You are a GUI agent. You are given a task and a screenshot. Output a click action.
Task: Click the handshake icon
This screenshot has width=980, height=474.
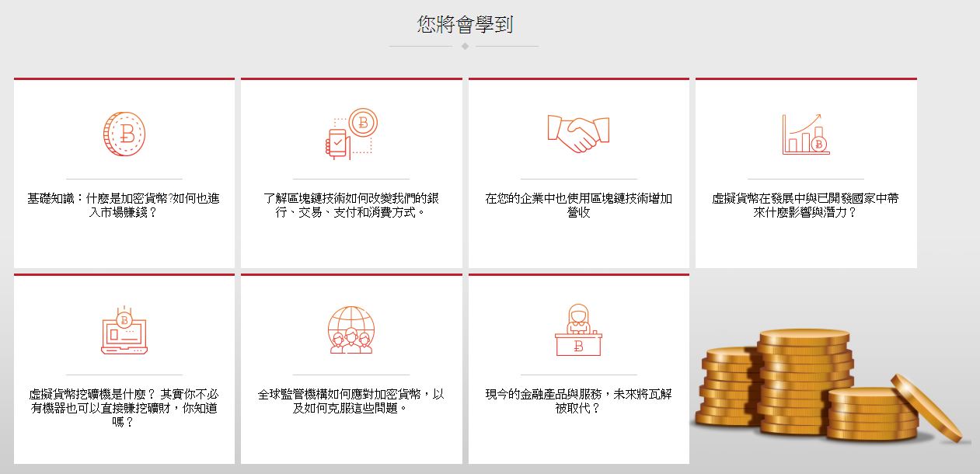pos(578,133)
